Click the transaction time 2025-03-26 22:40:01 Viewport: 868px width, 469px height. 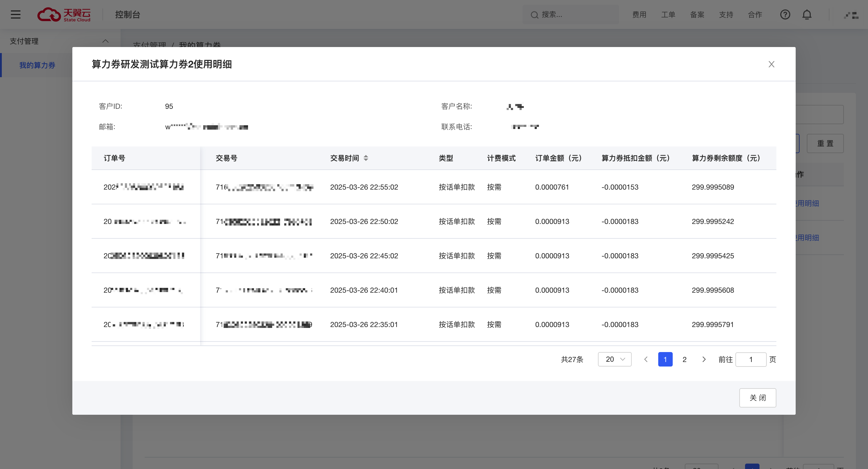[364, 290]
